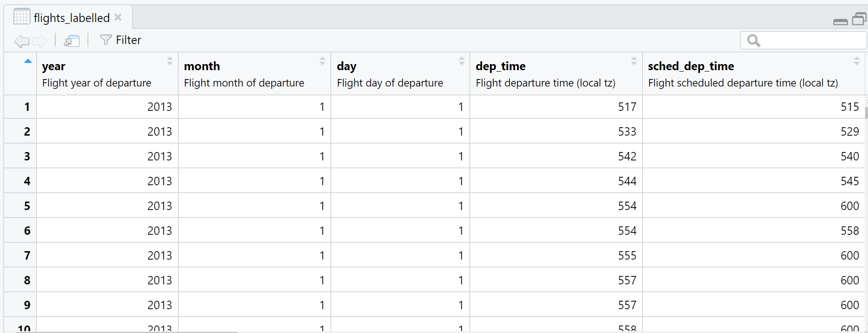Sort by the month column arrows
868x333 pixels.
coord(322,61)
